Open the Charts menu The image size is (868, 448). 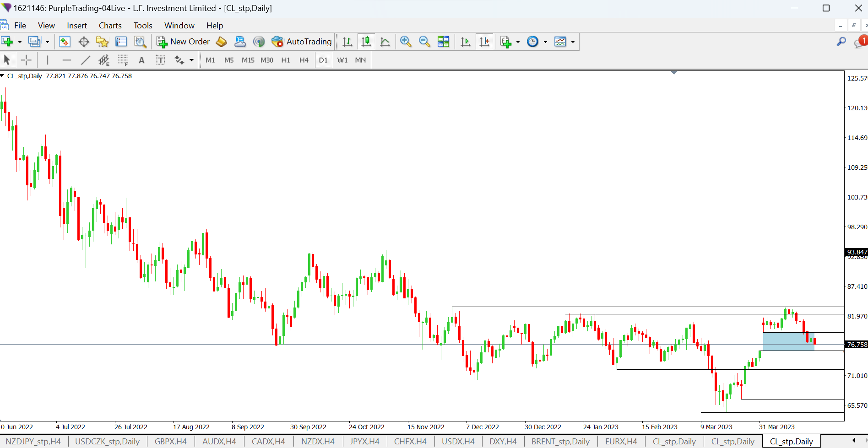pos(110,26)
